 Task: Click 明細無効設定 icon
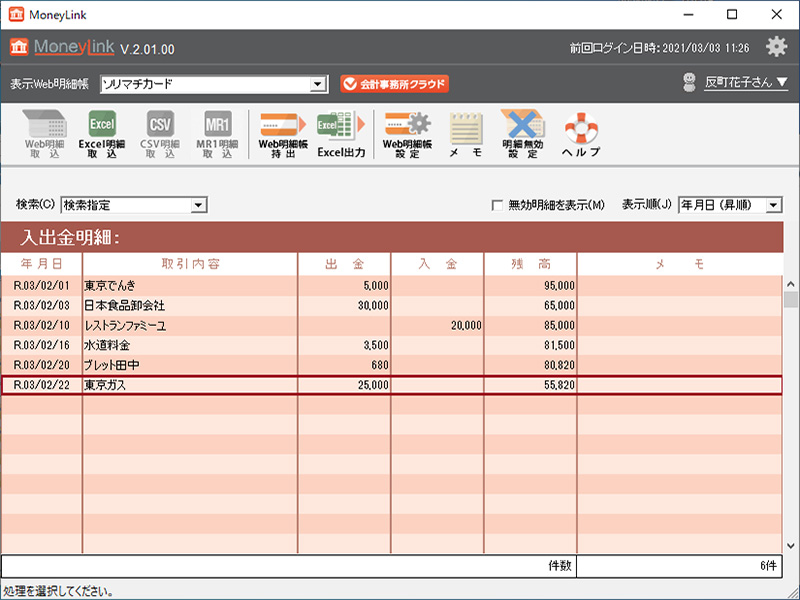click(523, 135)
